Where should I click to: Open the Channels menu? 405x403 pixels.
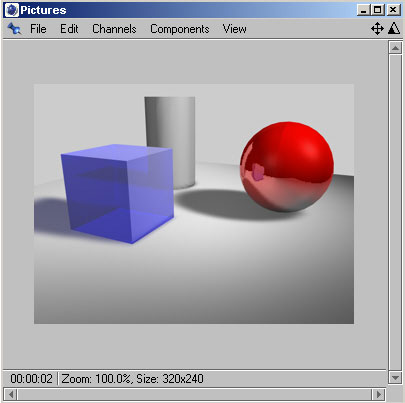point(114,29)
